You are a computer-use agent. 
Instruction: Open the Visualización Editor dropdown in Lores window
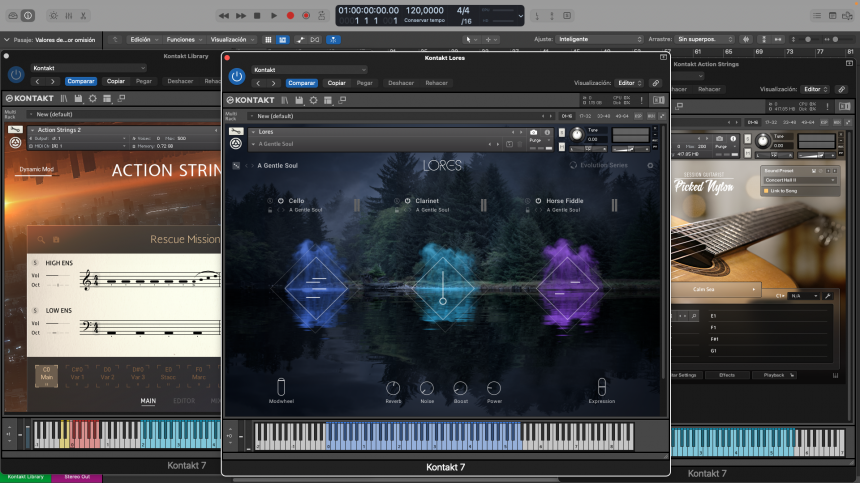(629, 83)
